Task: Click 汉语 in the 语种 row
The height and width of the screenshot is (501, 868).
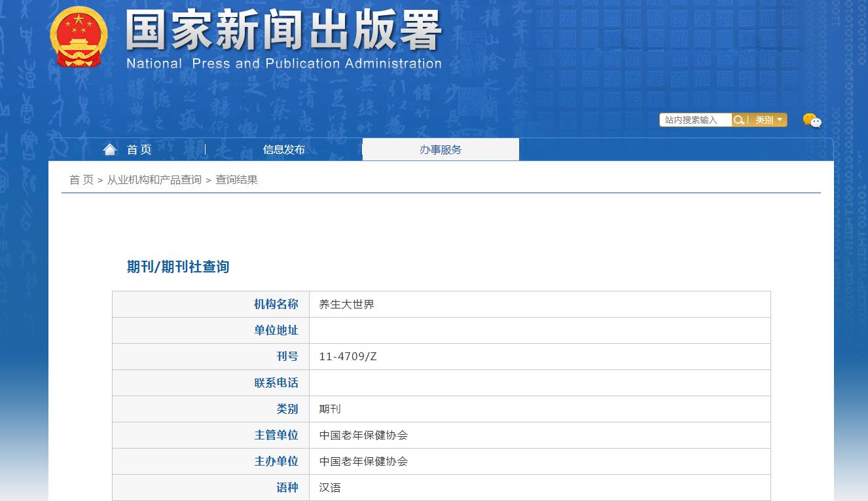Action: click(x=330, y=487)
